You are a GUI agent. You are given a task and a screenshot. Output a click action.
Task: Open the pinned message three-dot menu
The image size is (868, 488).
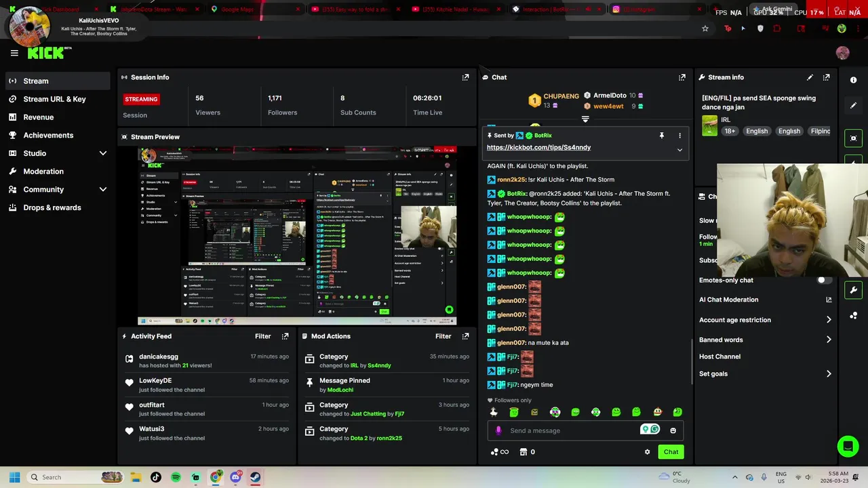click(x=679, y=136)
